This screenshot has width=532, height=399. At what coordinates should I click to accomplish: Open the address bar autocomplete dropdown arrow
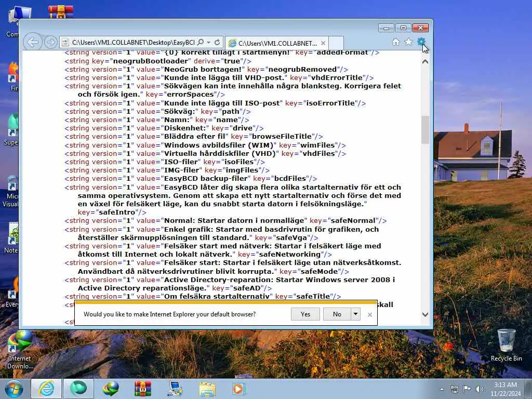(x=208, y=43)
